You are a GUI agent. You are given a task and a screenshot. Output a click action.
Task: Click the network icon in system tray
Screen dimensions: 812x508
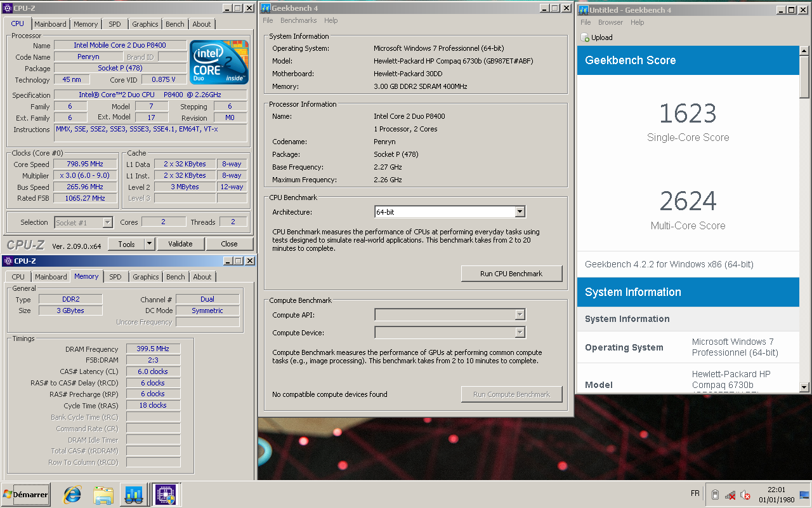click(x=730, y=495)
